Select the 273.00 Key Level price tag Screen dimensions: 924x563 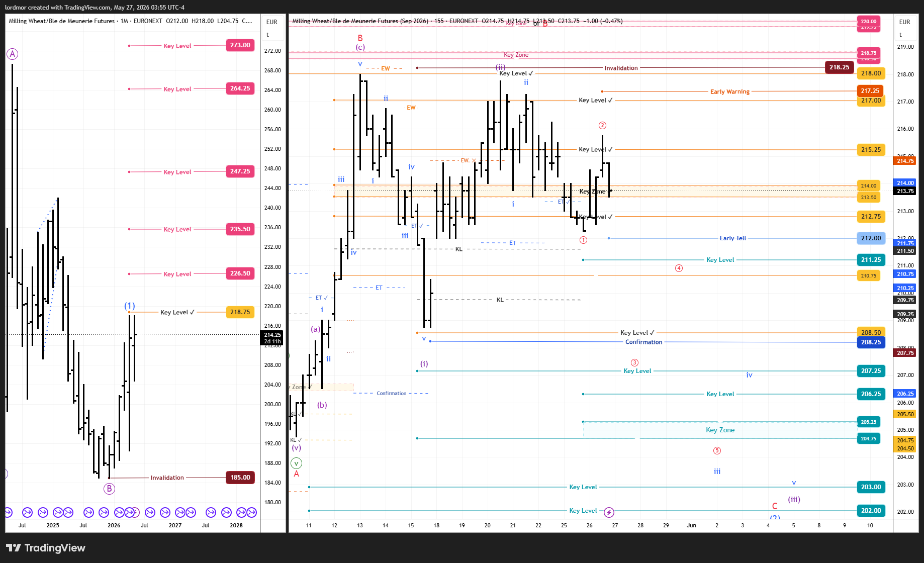pos(240,45)
